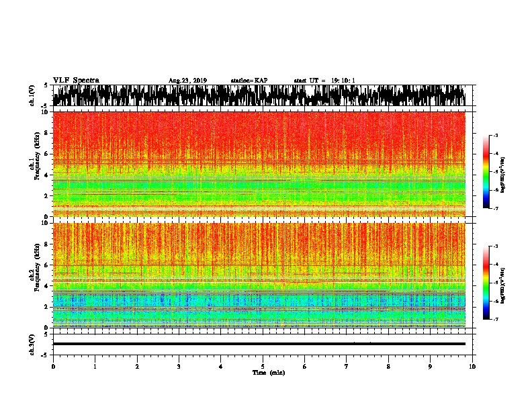Screen dimensions: 532x411
Task: Click time axis tick label "7"
Action: 347,367
